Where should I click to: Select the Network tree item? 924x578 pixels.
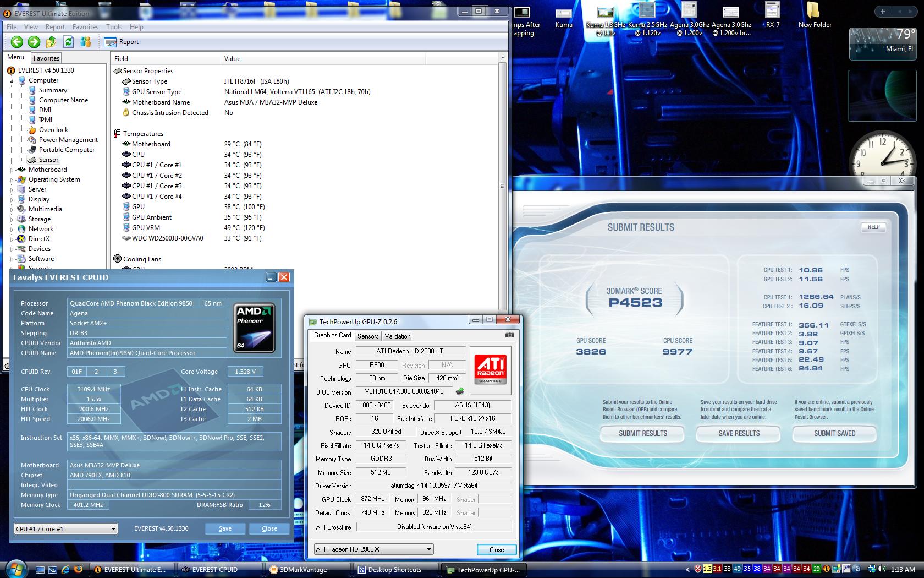[41, 229]
